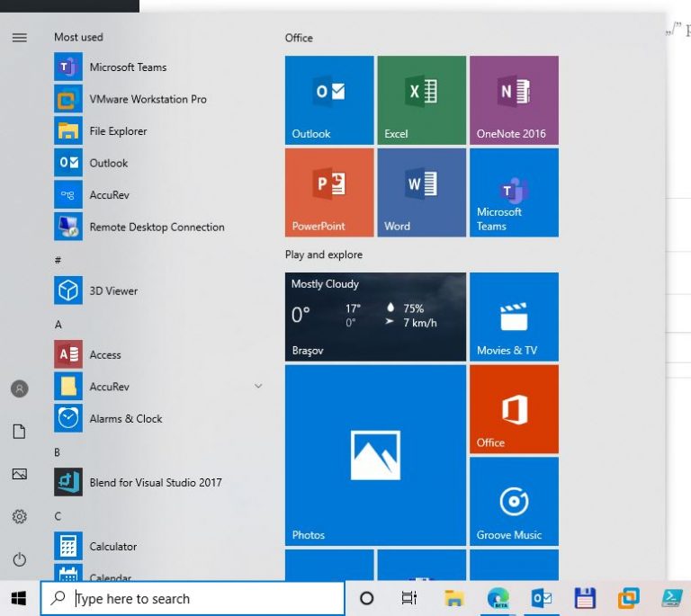
Task: Click the 'B' letter header in app list
Action: [58, 452]
